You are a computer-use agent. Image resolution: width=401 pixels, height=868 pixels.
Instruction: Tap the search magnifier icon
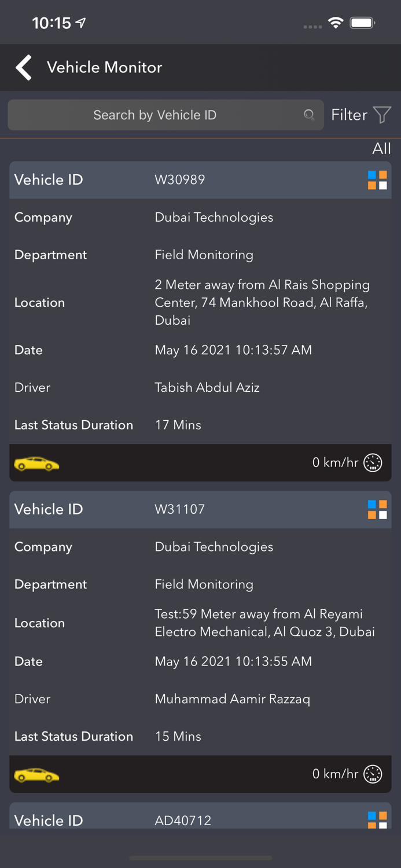[309, 115]
